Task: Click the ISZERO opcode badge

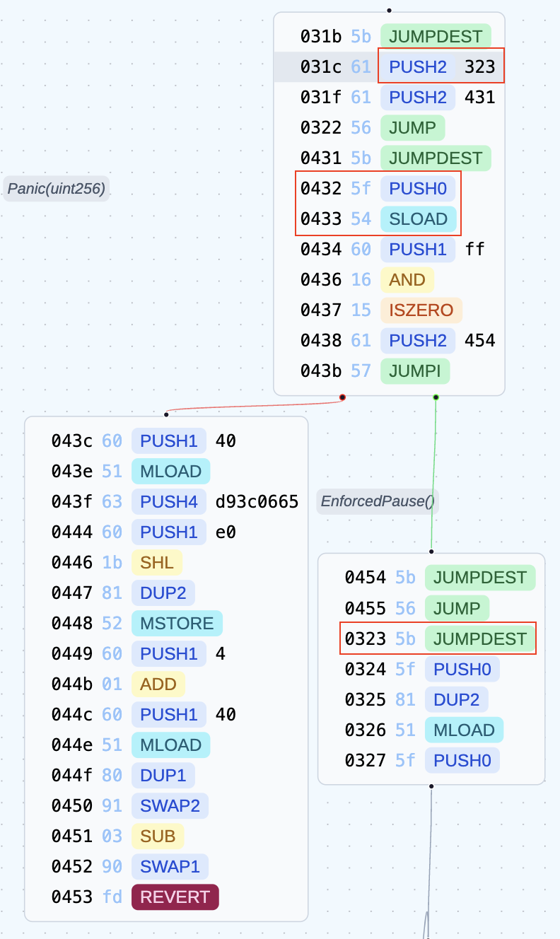Action: (x=421, y=310)
